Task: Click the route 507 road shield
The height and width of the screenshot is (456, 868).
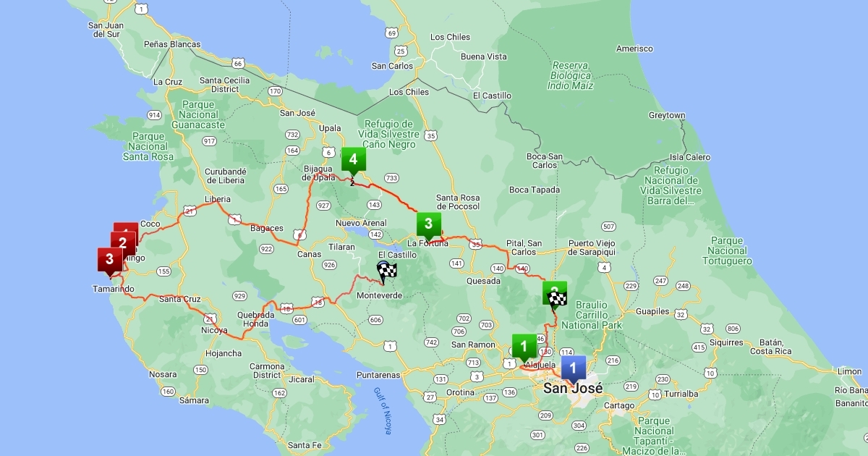Action: (608, 227)
